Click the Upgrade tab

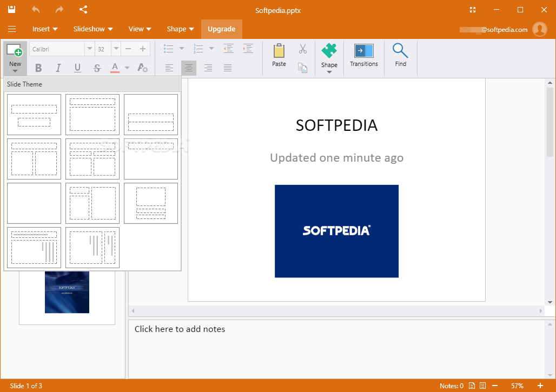[x=222, y=29]
